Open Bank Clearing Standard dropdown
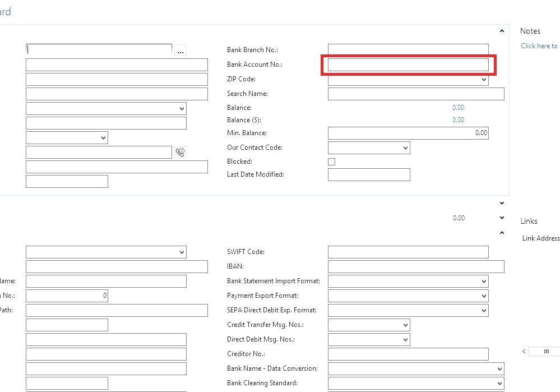The height and width of the screenshot is (392, 560). pos(499,384)
